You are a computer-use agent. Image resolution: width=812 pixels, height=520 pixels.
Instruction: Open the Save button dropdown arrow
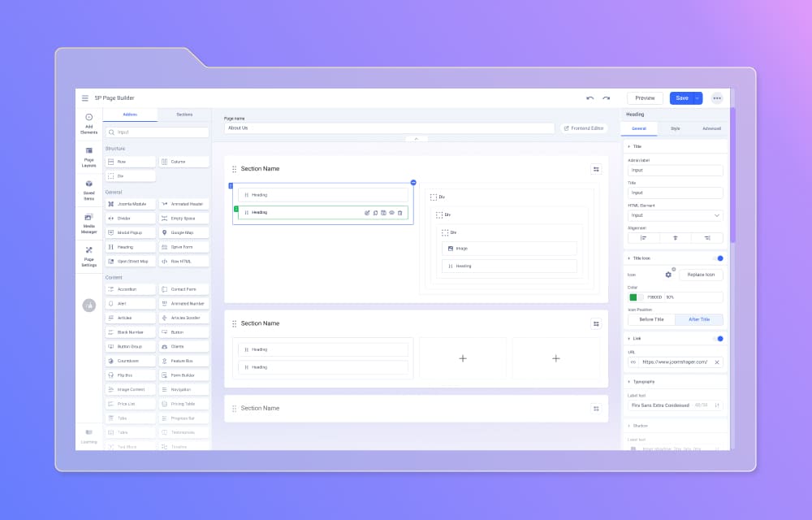click(x=697, y=97)
